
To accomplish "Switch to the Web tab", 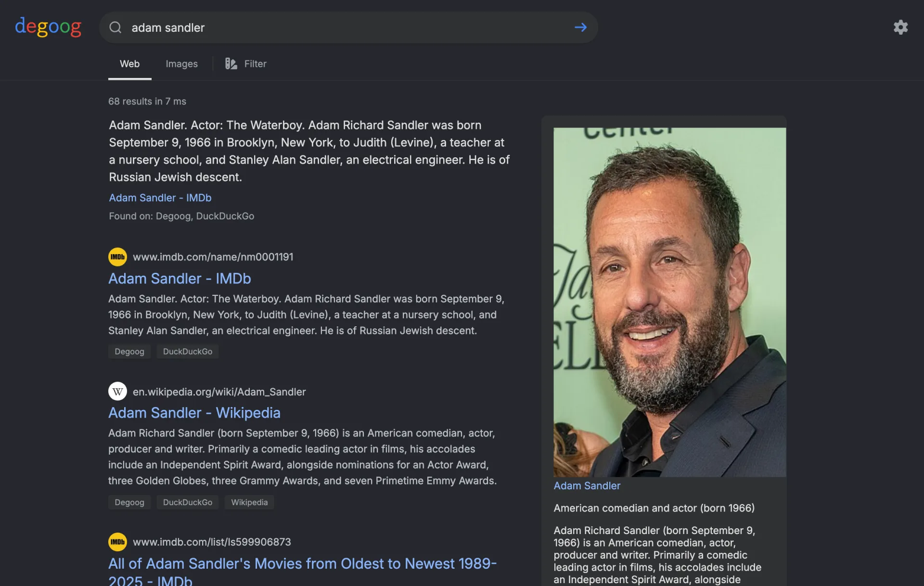I will (129, 64).
